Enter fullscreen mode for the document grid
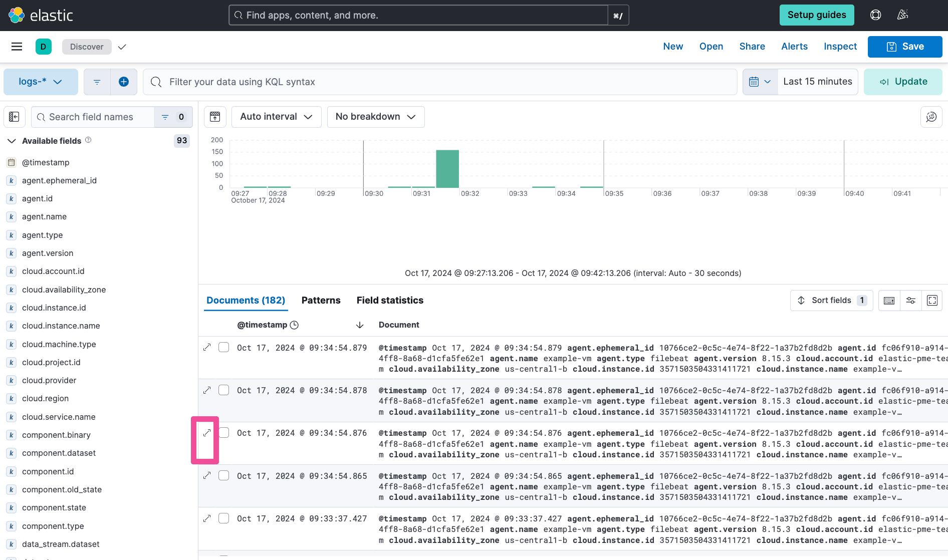This screenshot has height=560, width=948. click(932, 301)
